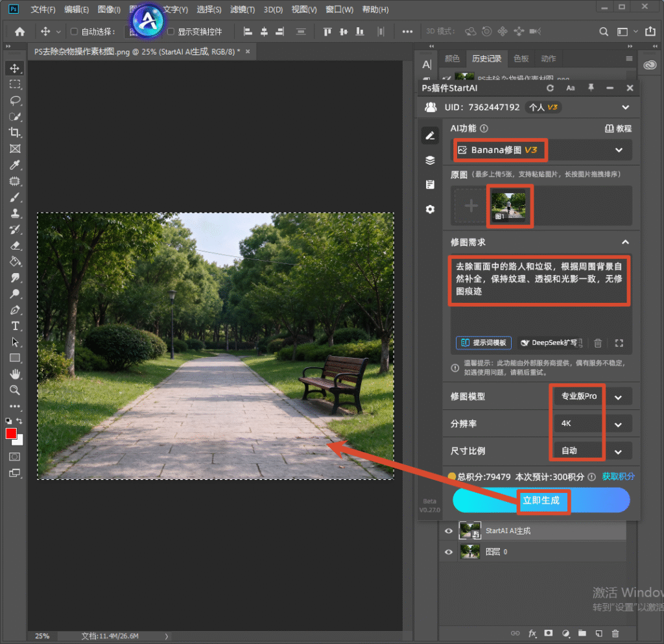Viewport: 664px width, 644px height.
Task: Select the Lasso tool
Action: click(15, 101)
